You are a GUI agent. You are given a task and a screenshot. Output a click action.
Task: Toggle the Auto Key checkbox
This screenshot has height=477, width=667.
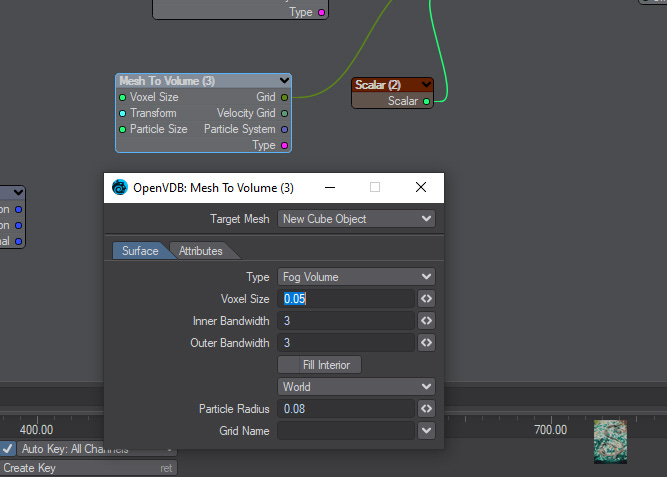pyautogui.click(x=7, y=448)
